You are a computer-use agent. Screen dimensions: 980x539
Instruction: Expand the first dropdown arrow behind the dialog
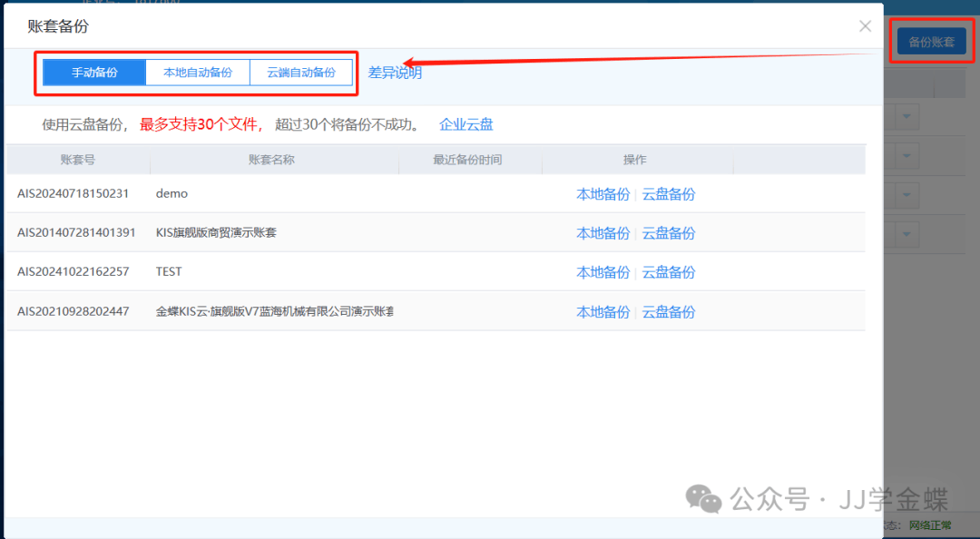[906, 117]
